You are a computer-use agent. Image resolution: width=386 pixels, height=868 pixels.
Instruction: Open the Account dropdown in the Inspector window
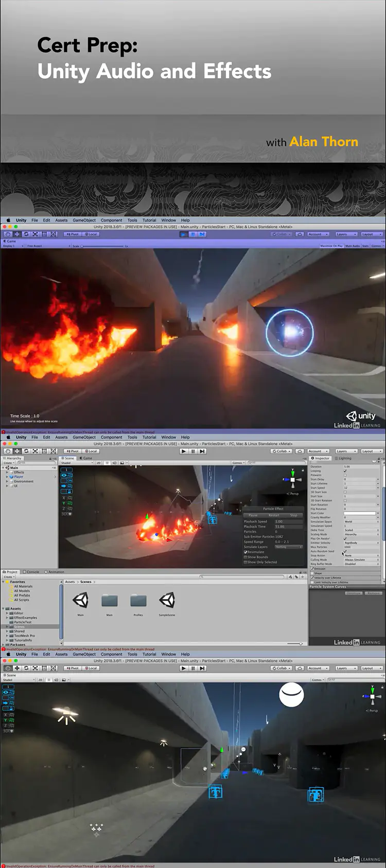[x=318, y=451]
